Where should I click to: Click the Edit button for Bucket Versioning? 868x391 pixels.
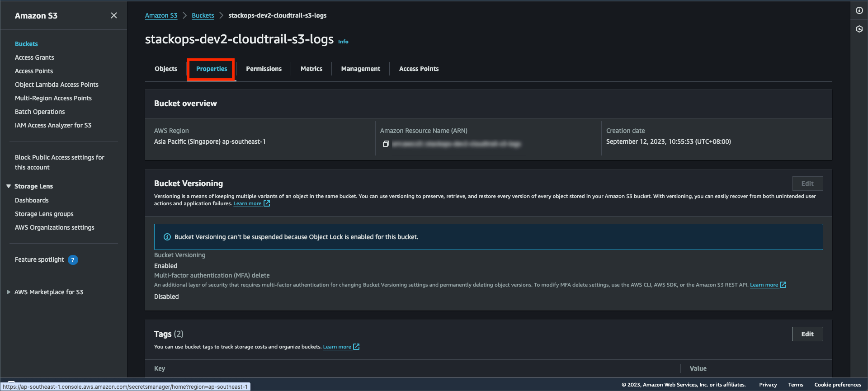click(x=807, y=184)
